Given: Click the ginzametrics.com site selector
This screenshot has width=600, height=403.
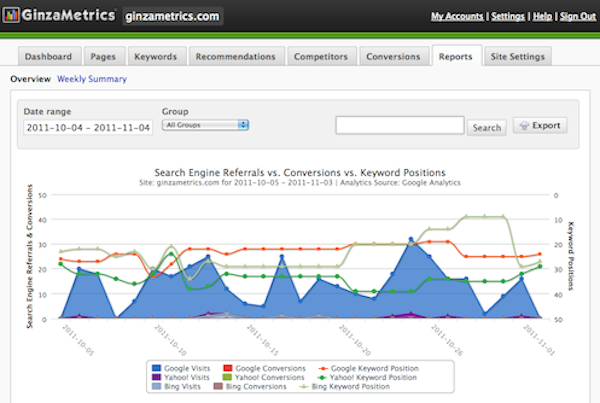Looking at the screenshot, I should (x=173, y=16).
